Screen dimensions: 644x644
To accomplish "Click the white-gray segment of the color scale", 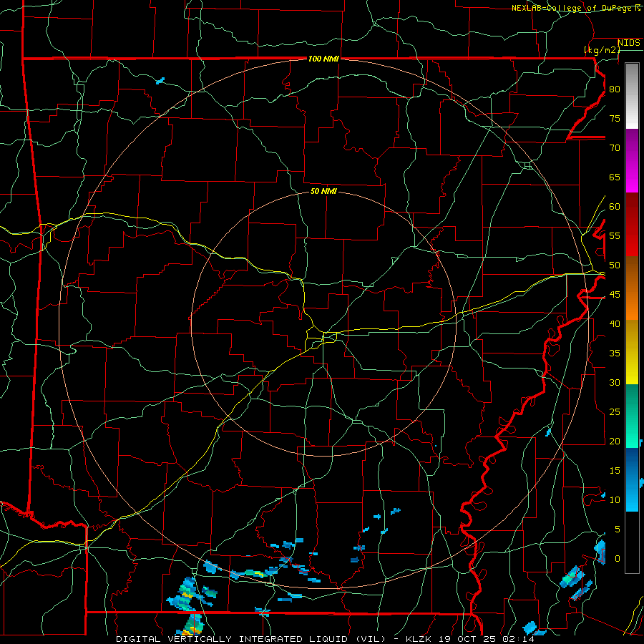I will [x=632, y=96].
